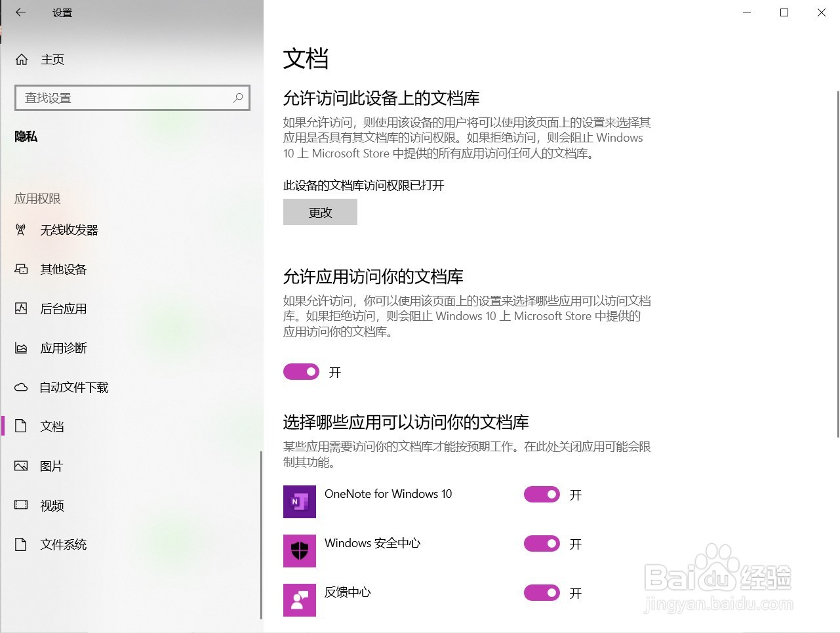
Task: Click heading 选择哪些应用可以访问你的文档库
Action: 406,422
